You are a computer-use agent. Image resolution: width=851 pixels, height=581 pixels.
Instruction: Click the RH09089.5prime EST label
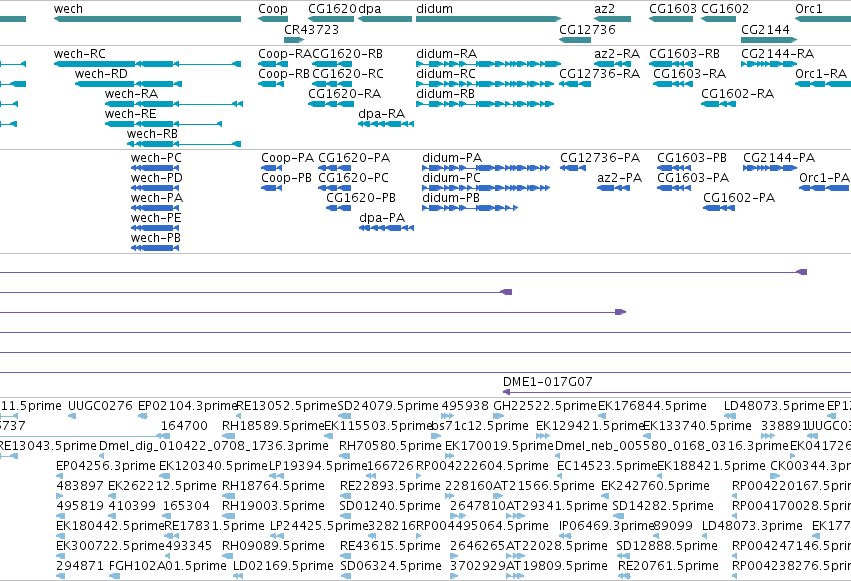(x=273, y=546)
